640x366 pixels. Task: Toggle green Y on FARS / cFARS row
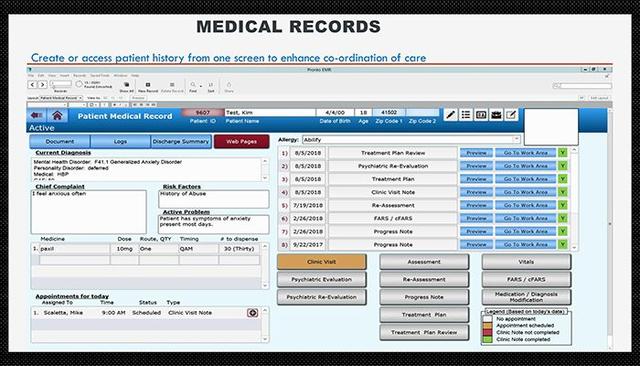[x=562, y=218]
